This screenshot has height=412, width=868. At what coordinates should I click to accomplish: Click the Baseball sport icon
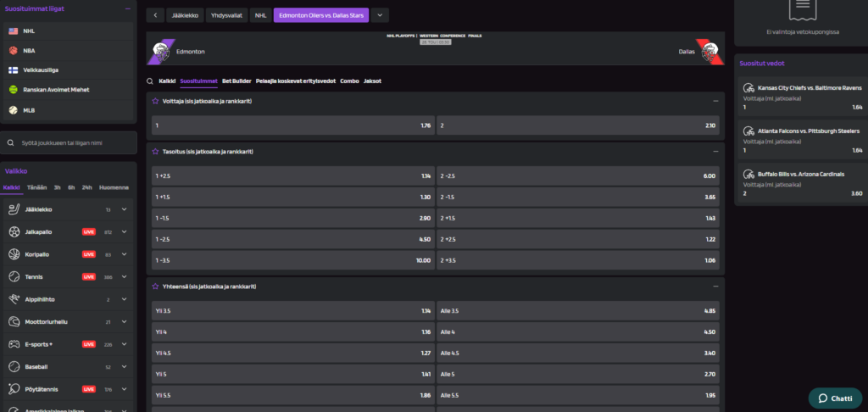[14, 366]
